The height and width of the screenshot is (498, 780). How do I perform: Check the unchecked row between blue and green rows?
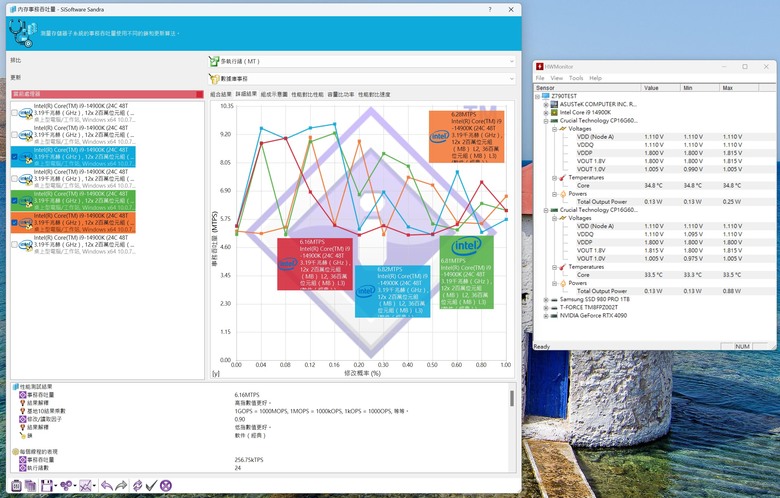click(14, 179)
